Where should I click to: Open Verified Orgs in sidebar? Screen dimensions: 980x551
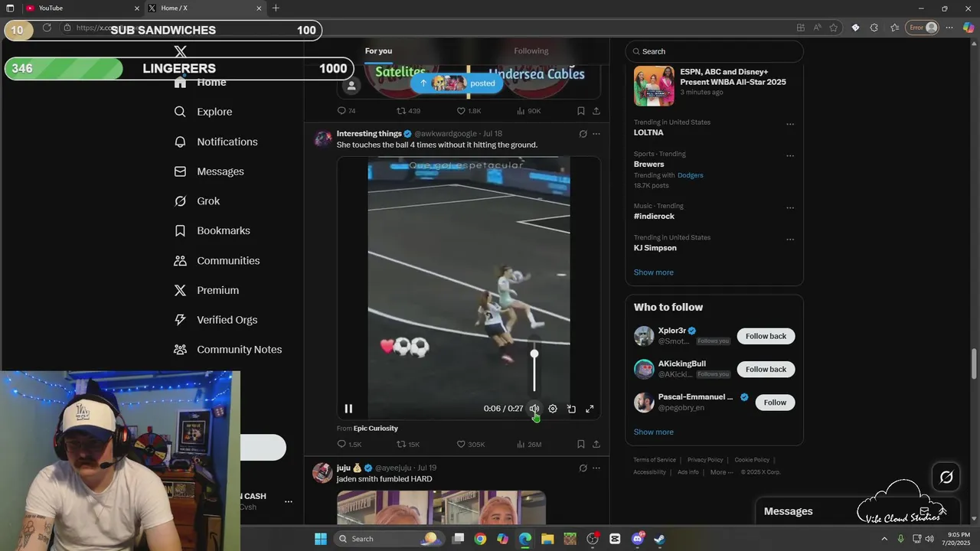coord(215,320)
